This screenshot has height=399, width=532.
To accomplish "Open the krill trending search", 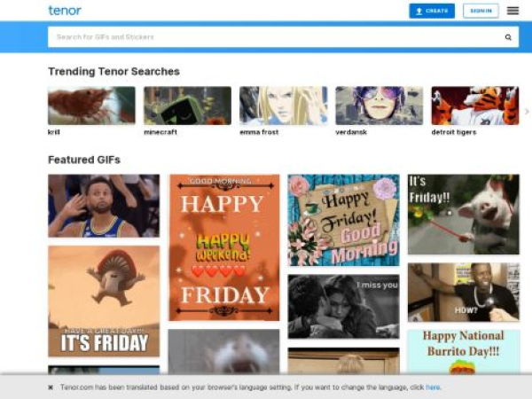I will tap(91, 106).
